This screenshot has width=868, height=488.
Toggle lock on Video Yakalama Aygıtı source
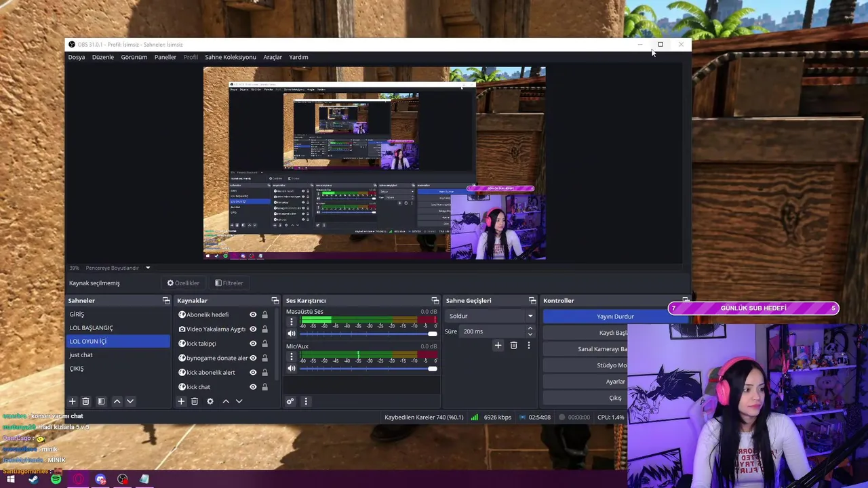(264, 329)
